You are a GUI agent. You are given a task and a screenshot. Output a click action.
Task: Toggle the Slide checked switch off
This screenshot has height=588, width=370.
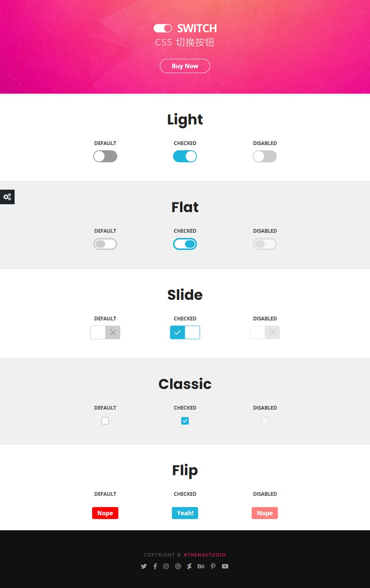[x=185, y=332]
